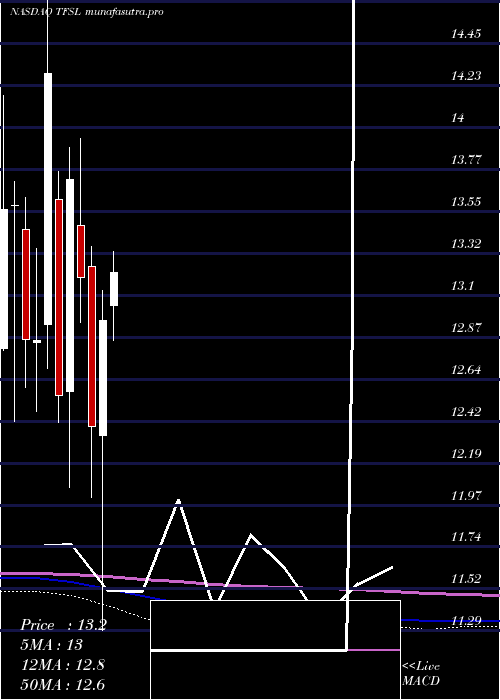Click the 12.64 price axis label
Screen dimensions: 500x700
click(x=466, y=369)
